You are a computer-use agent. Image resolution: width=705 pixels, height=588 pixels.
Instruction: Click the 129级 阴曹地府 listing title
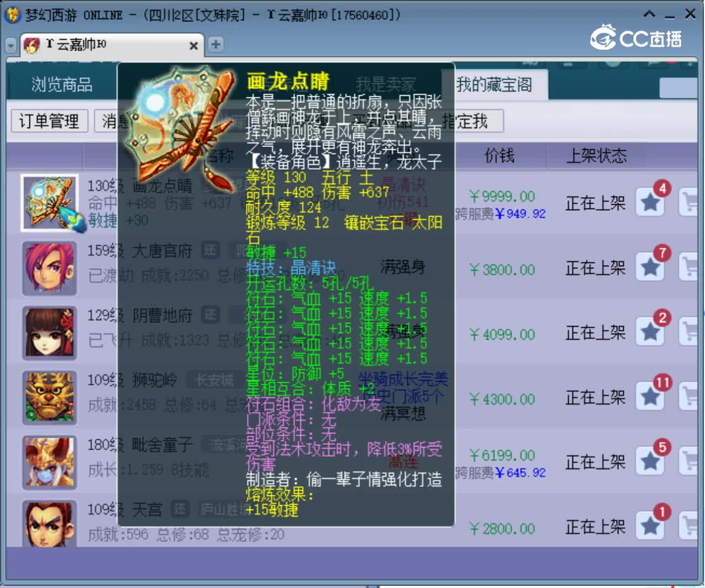[x=140, y=315]
